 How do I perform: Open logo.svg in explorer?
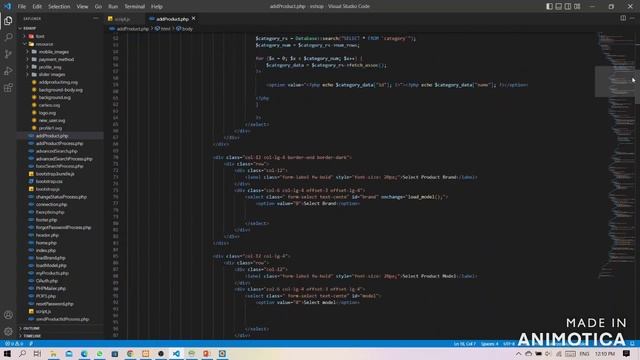tap(47, 113)
